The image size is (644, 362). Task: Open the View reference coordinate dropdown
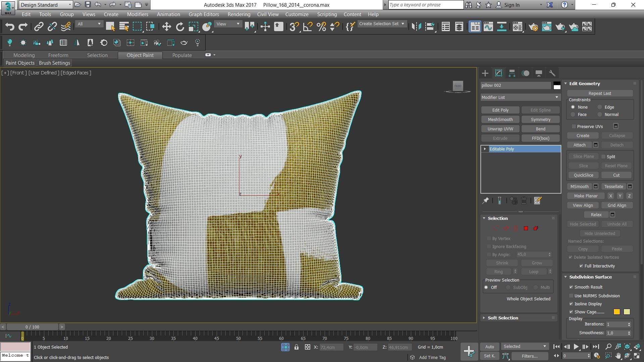[228, 24]
